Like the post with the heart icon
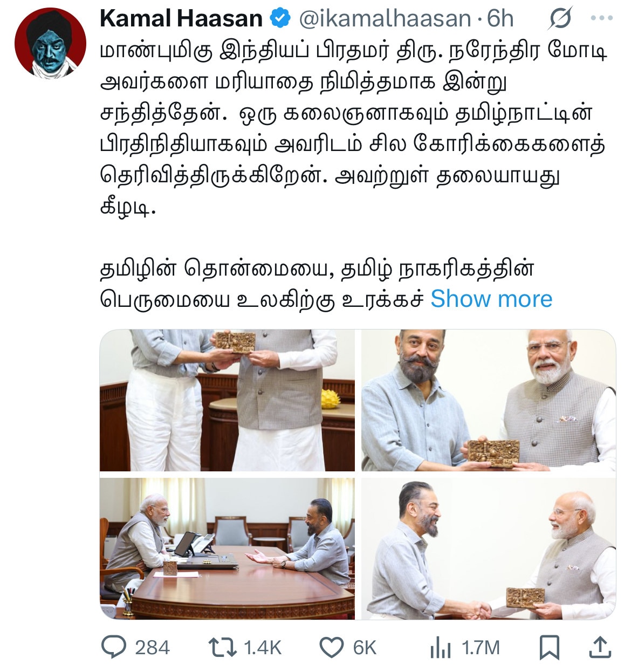Image resolution: width=631 pixels, height=672 pixels. point(332,647)
